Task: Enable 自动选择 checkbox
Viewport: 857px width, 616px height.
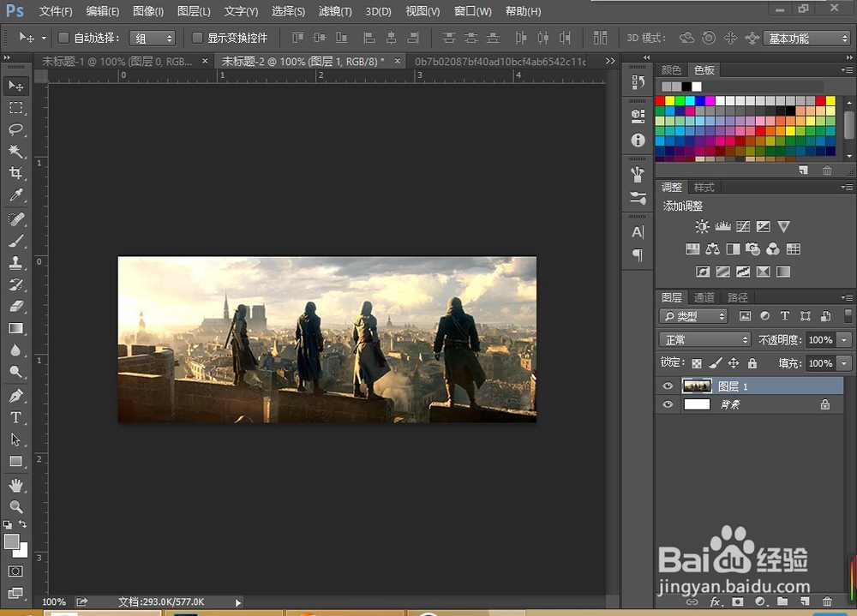Action: [x=63, y=38]
